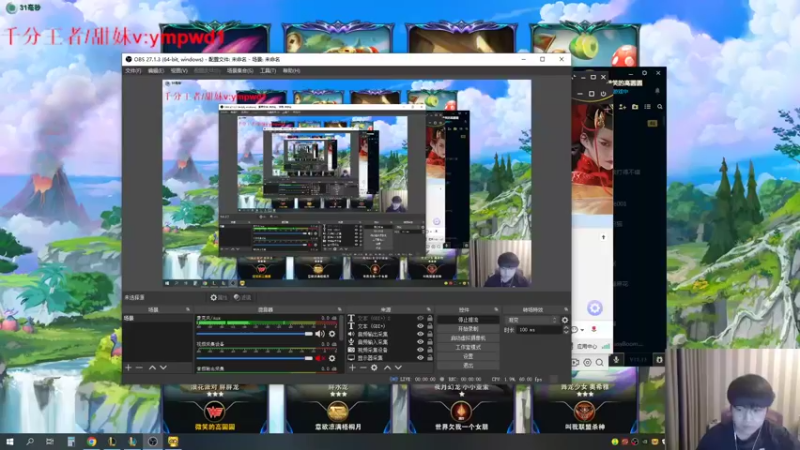Mute the Mic/Aux speaker icon

click(320, 334)
